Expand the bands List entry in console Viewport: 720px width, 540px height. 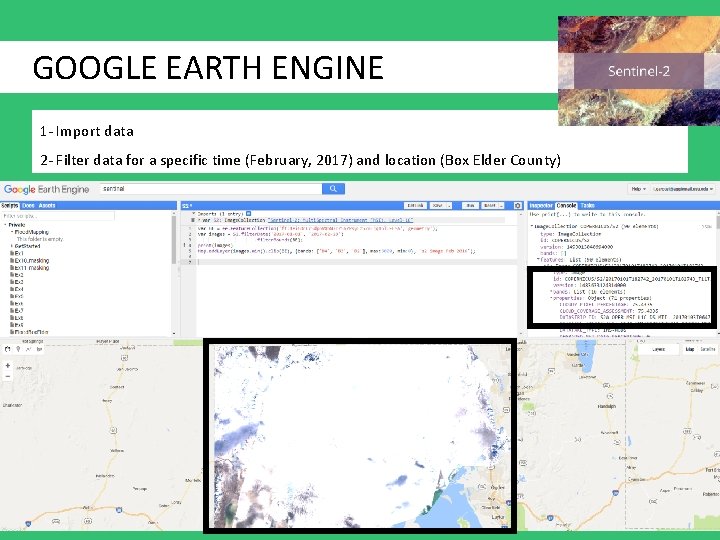tap(551, 292)
